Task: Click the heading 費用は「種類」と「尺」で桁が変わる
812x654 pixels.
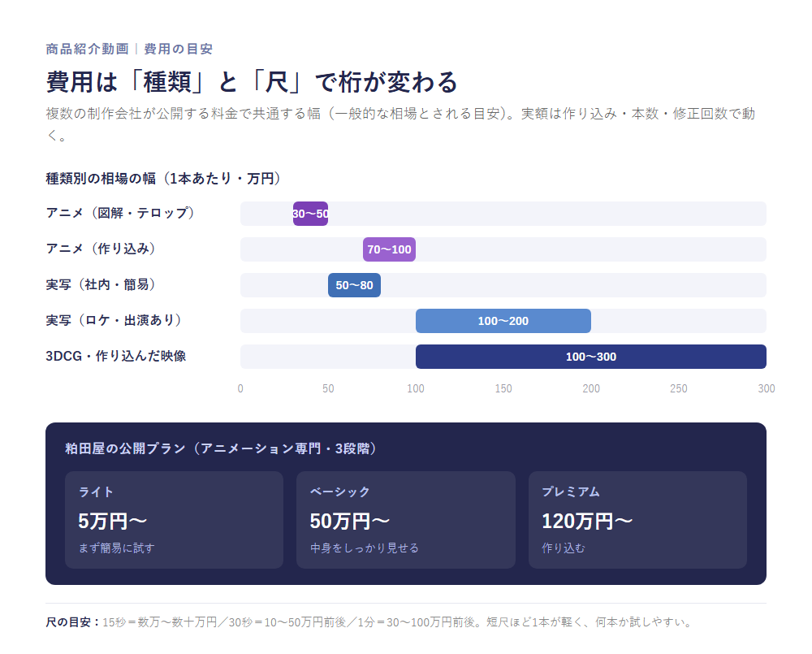Action: 252,82
